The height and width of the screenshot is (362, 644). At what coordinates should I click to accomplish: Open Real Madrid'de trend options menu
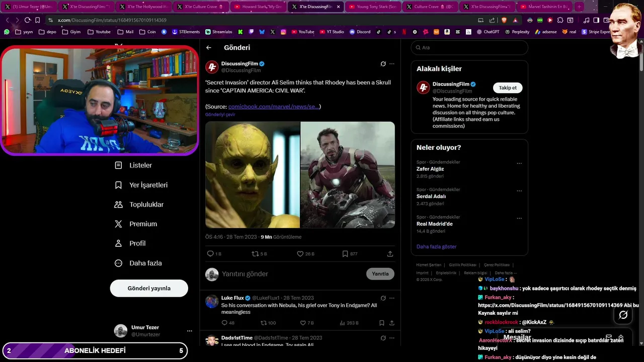coord(519,219)
